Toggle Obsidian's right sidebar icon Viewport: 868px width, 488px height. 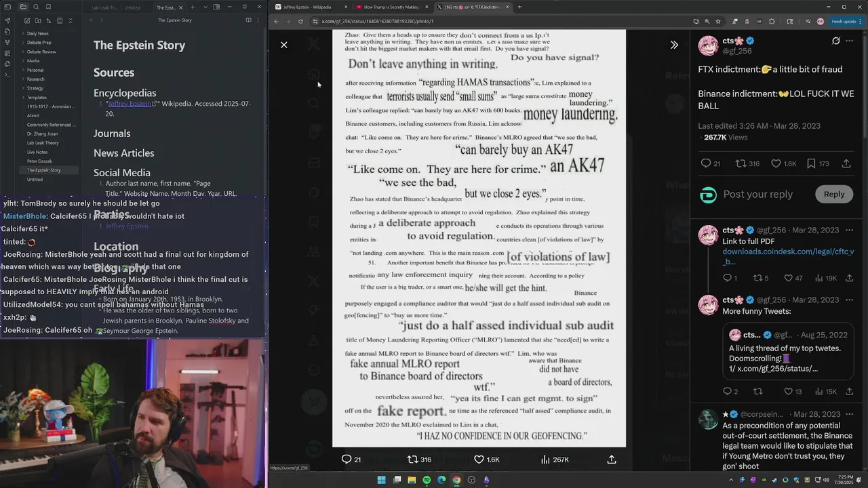pos(216,7)
